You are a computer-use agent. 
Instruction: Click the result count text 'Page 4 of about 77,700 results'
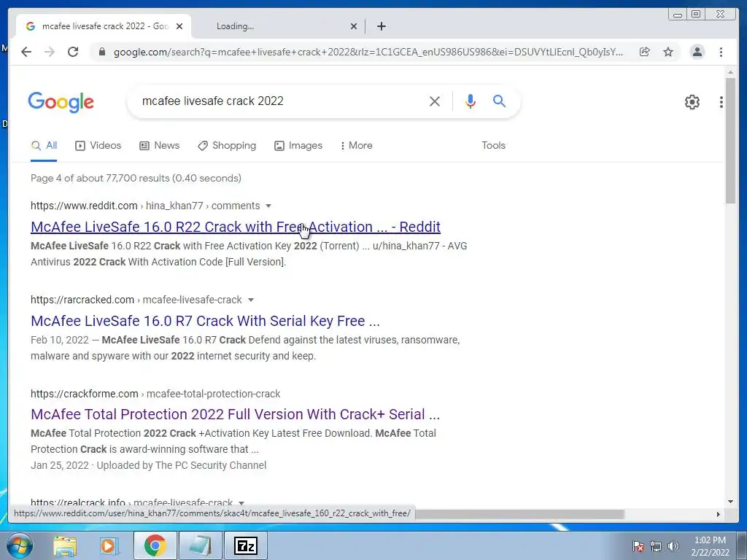(100, 178)
